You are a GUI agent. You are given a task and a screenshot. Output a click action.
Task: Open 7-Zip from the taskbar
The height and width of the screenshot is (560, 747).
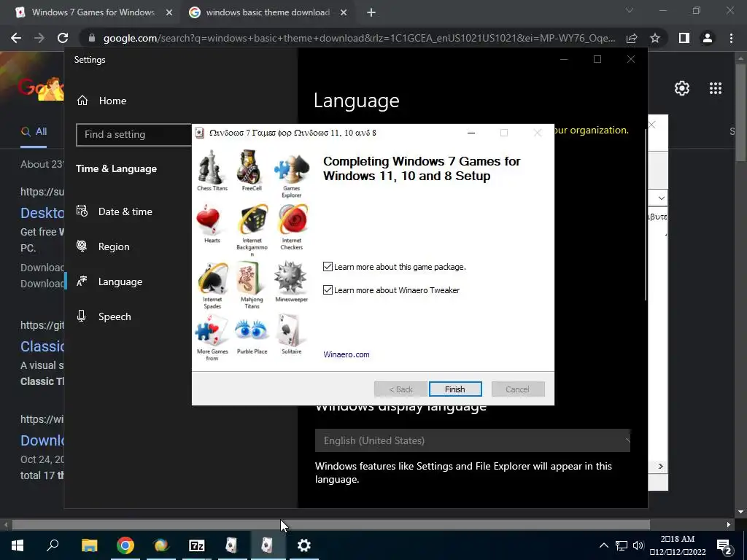(197, 545)
